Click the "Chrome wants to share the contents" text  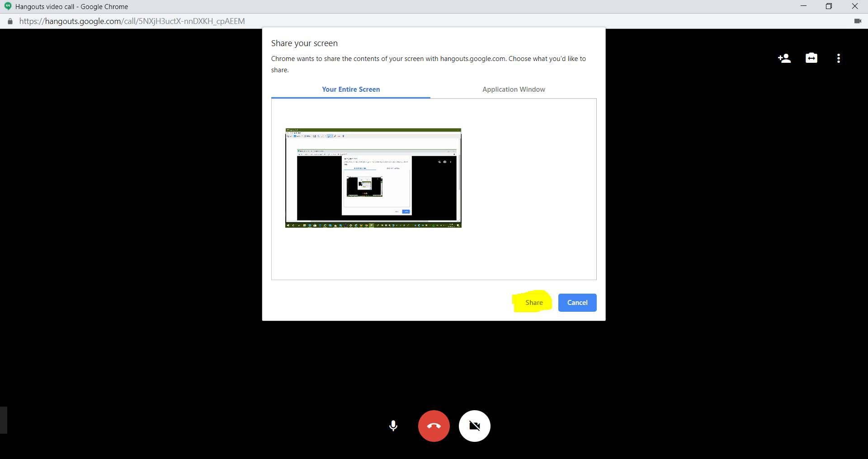coord(429,64)
